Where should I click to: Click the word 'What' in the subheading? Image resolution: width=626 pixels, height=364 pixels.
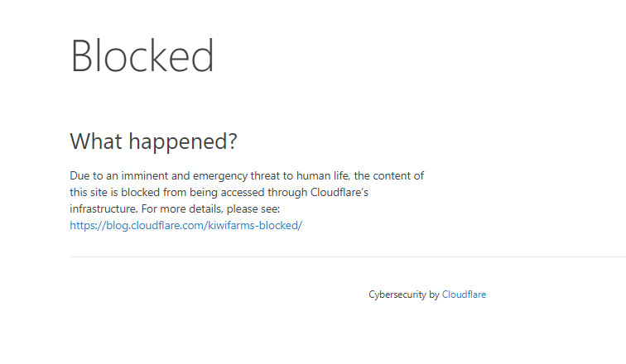pyautogui.click(x=96, y=141)
